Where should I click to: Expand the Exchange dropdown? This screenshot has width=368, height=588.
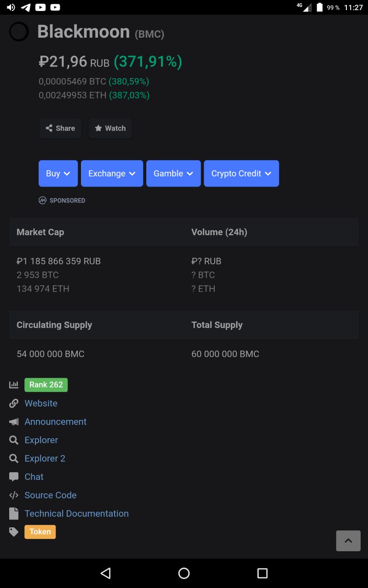point(112,174)
